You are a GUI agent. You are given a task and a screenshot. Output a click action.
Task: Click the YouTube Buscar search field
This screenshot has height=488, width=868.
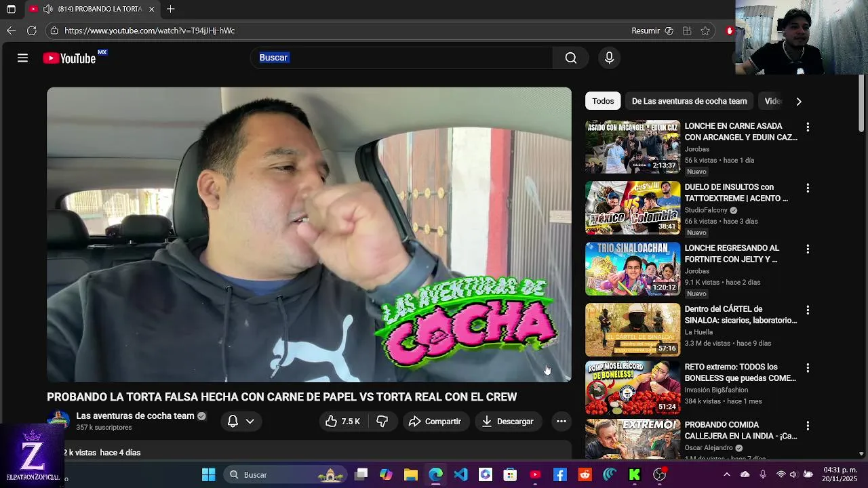click(402, 58)
